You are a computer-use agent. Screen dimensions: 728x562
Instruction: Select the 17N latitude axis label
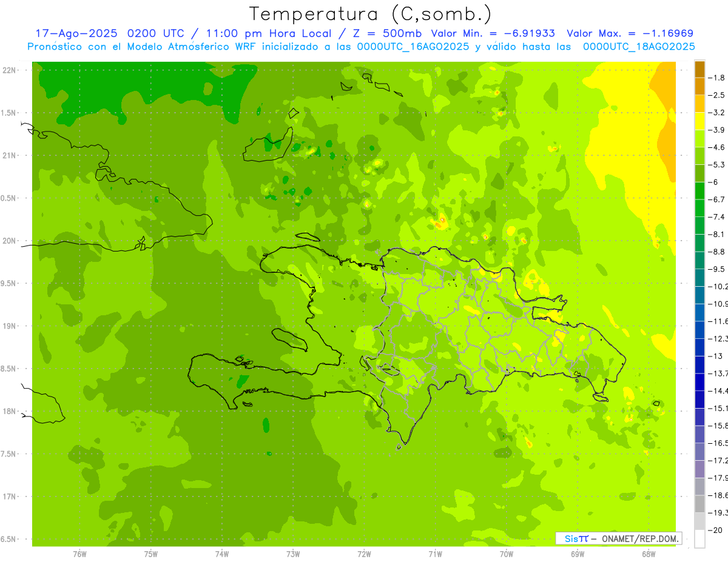tap(9, 497)
